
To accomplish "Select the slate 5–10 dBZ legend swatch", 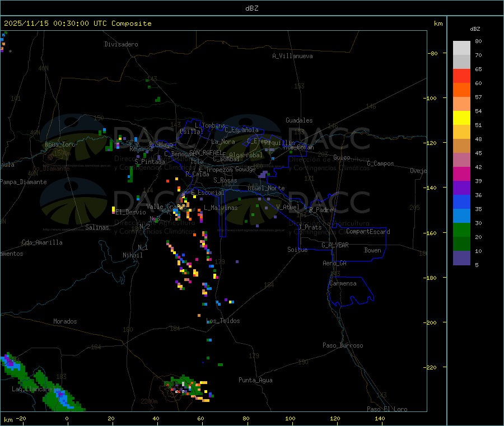I will tap(461, 258).
